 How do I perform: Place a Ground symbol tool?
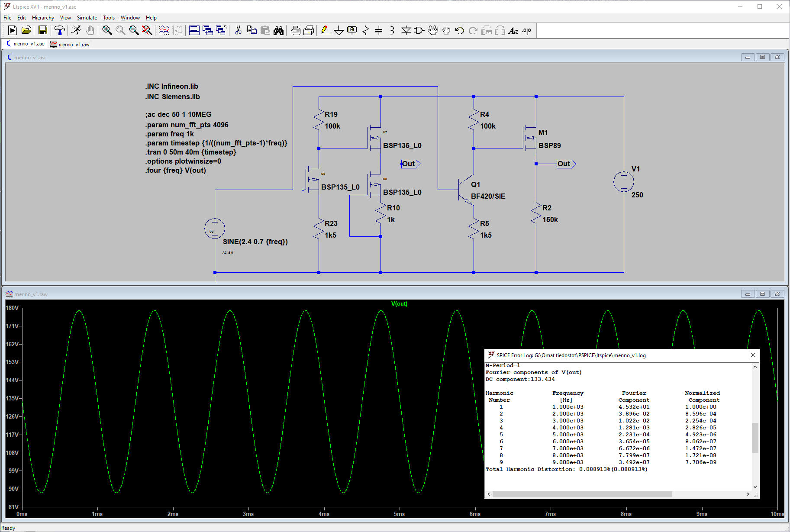(x=339, y=30)
